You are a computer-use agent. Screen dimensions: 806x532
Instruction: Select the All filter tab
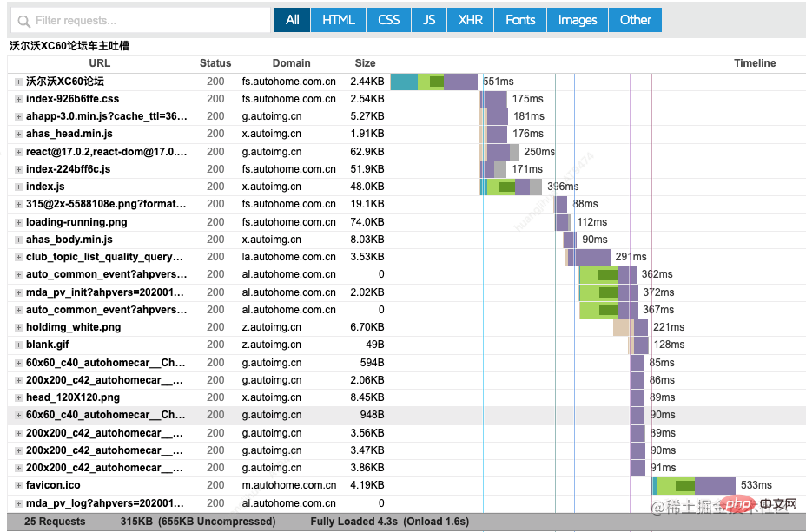pyautogui.click(x=293, y=20)
